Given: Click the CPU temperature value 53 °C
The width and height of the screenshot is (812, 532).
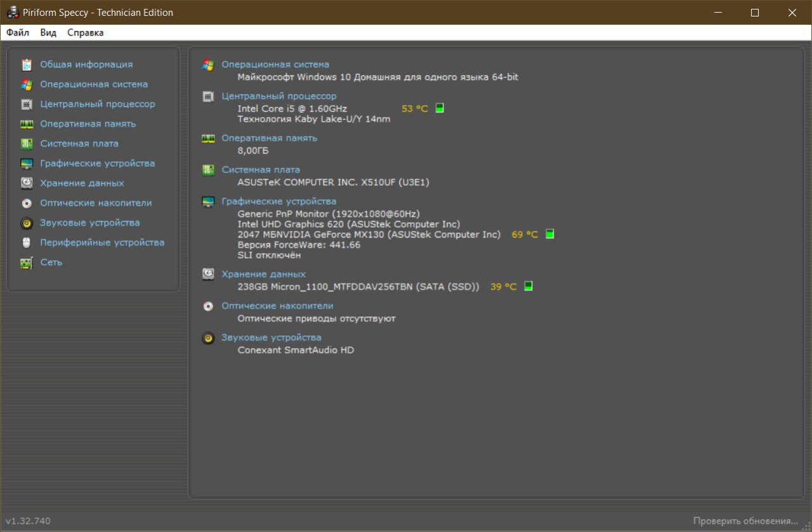Looking at the screenshot, I should (415, 108).
